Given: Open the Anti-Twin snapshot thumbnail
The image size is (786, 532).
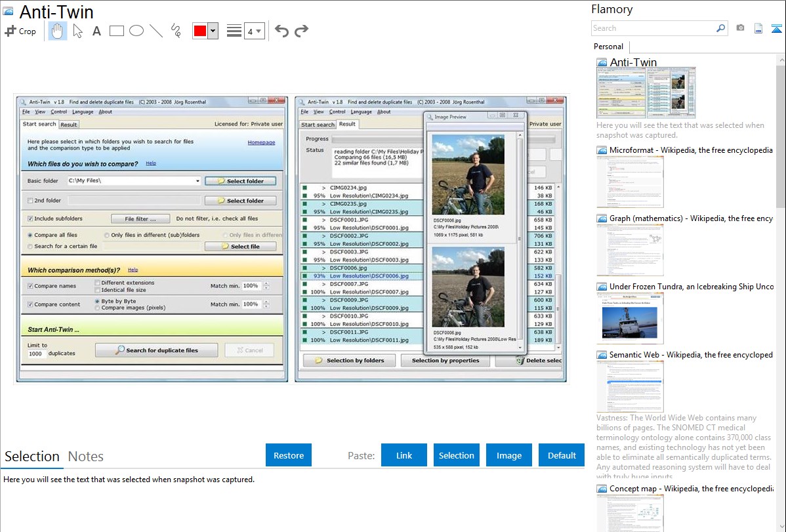Looking at the screenshot, I should pyautogui.click(x=646, y=93).
